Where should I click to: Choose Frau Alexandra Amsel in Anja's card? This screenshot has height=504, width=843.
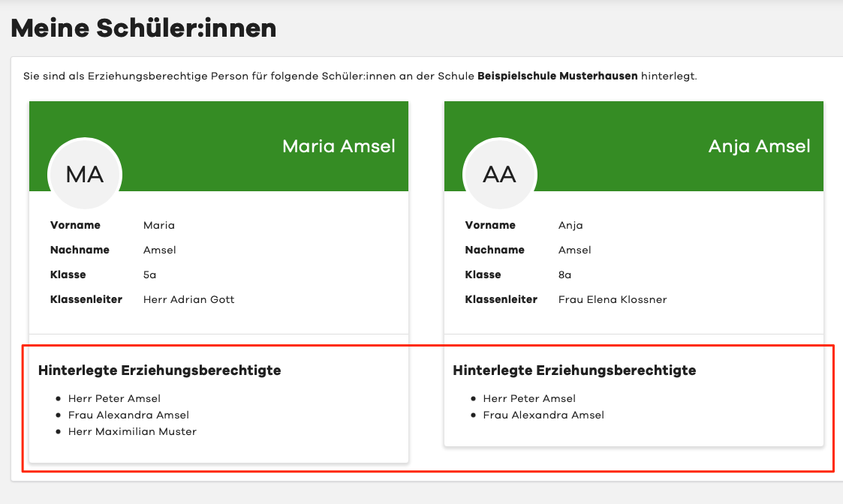pos(543,415)
